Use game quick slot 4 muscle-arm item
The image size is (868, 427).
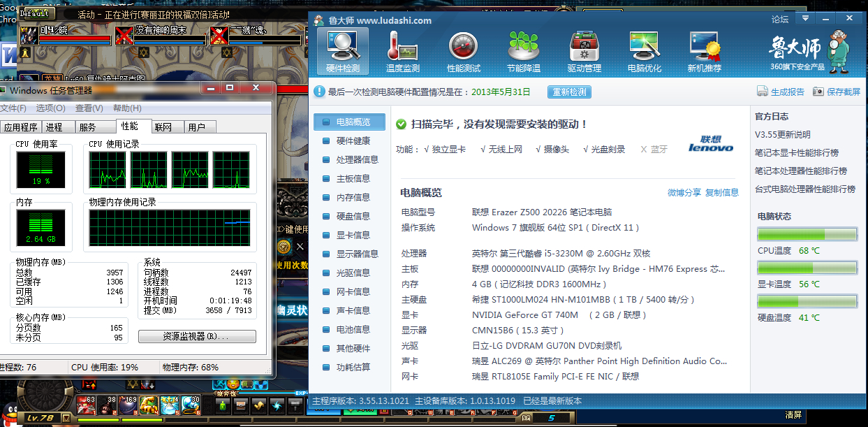pyautogui.click(x=149, y=404)
